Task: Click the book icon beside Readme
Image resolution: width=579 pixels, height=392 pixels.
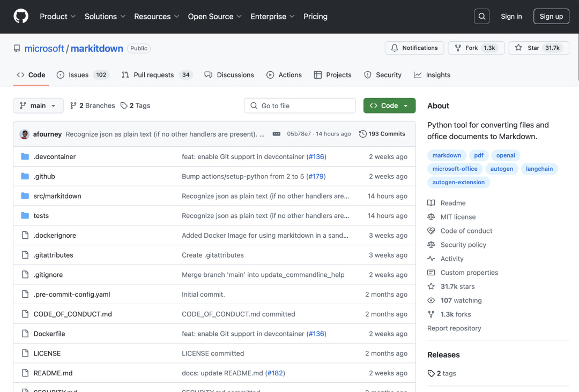Action: tap(431, 203)
